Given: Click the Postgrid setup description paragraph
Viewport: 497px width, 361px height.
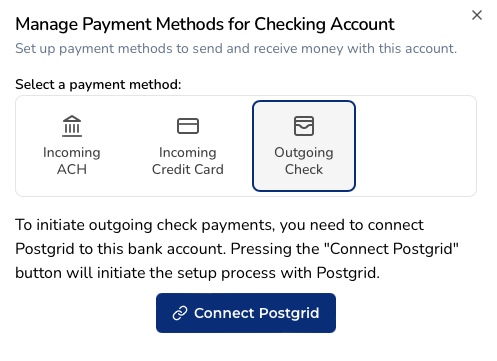Looking at the screenshot, I should 237,249.
